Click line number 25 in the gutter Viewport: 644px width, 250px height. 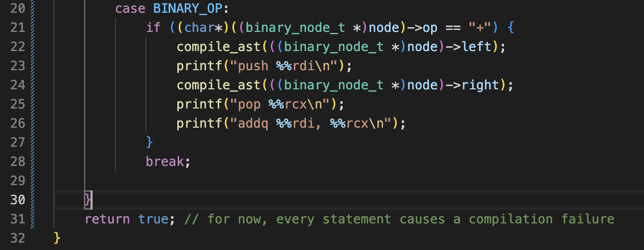(18, 104)
